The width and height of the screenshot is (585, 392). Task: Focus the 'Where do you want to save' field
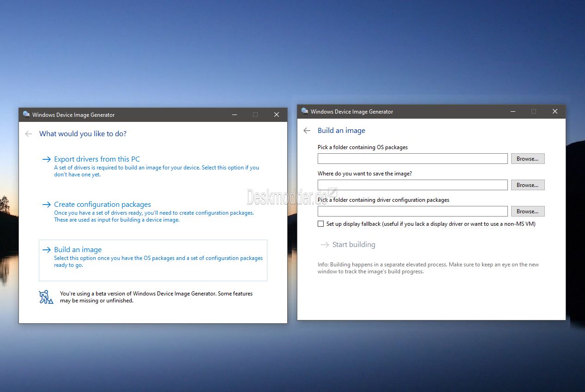[413, 185]
